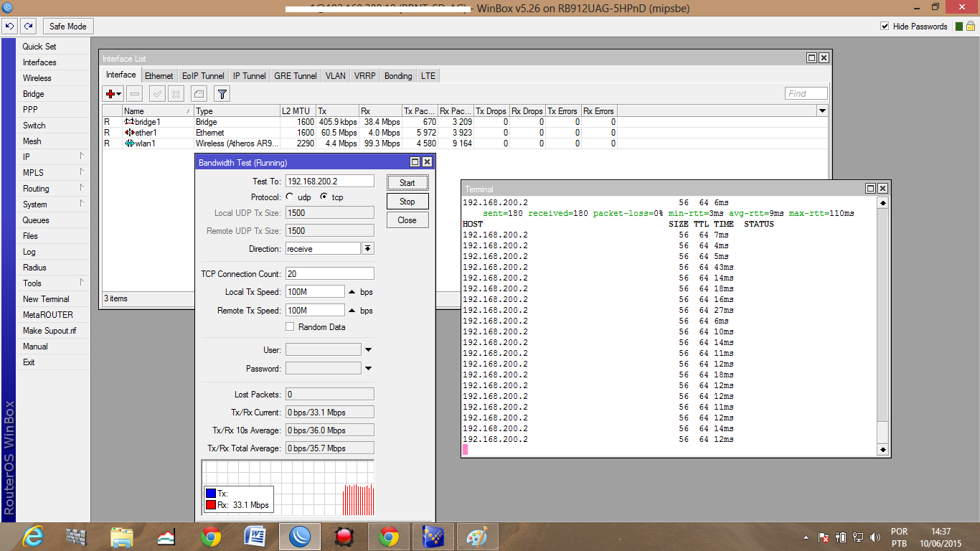Expand the Password field arrow

(368, 369)
